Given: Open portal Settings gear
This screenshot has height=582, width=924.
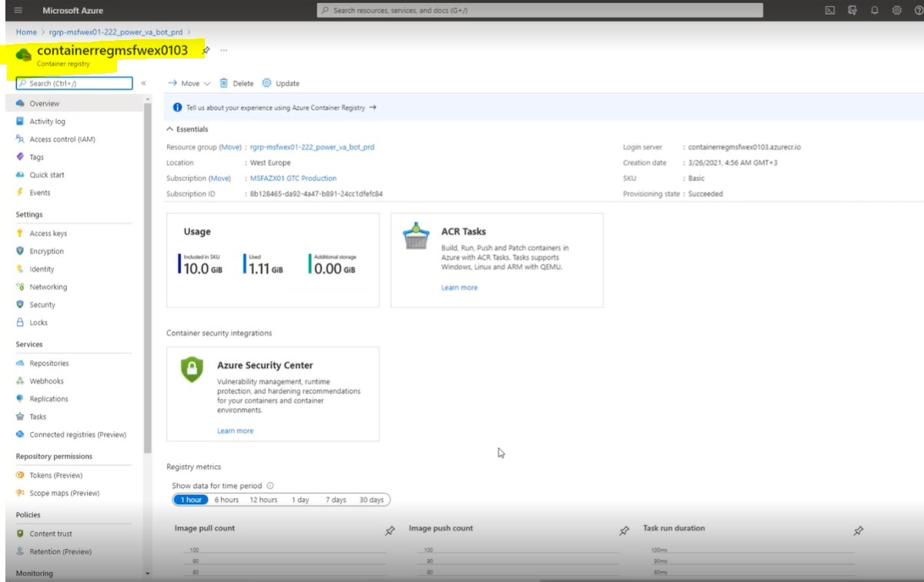Looking at the screenshot, I should tap(897, 11).
